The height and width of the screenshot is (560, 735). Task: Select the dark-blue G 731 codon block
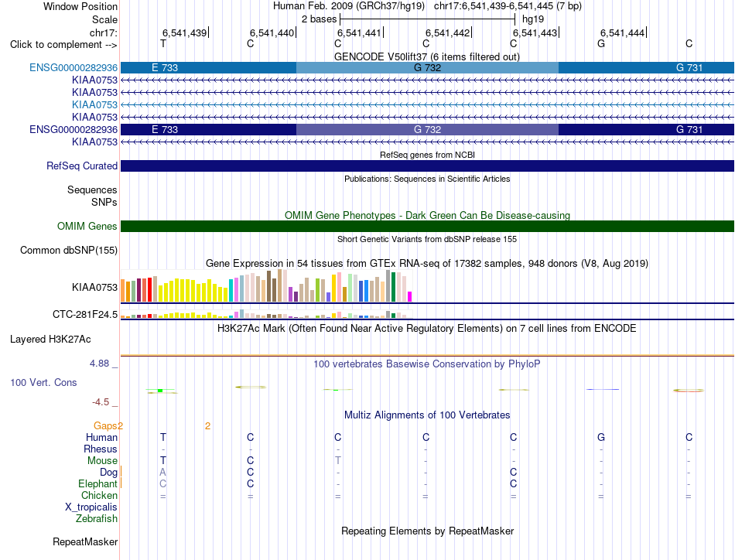point(646,129)
